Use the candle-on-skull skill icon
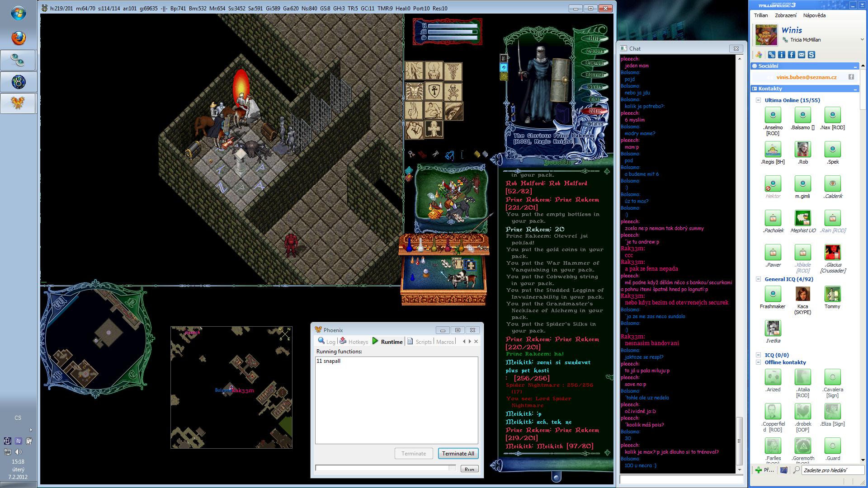Image resolution: width=868 pixels, height=488 pixels. [434, 71]
